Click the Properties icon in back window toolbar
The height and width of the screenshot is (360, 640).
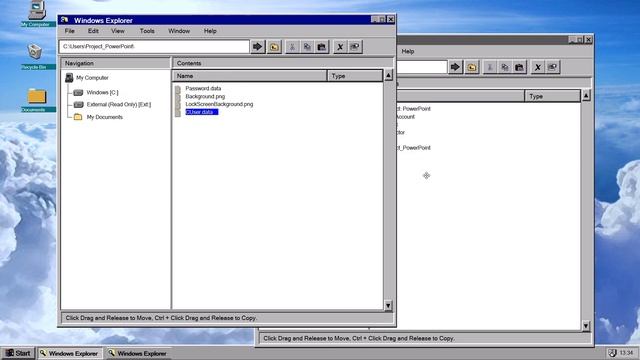point(552,67)
